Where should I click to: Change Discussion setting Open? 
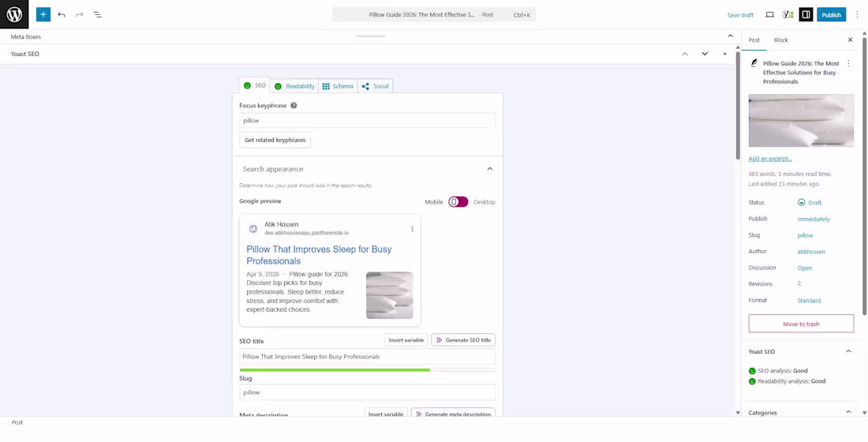pos(804,268)
